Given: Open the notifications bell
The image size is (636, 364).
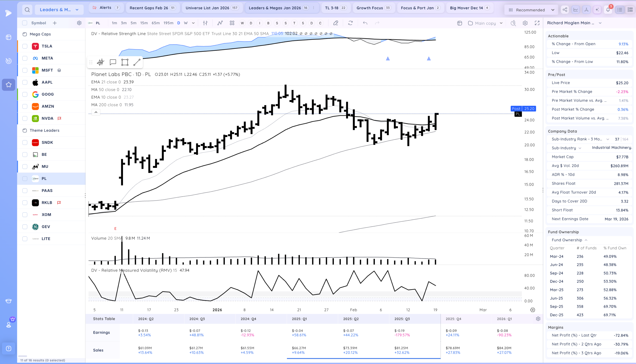Looking at the screenshot, I should click(x=608, y=10).
